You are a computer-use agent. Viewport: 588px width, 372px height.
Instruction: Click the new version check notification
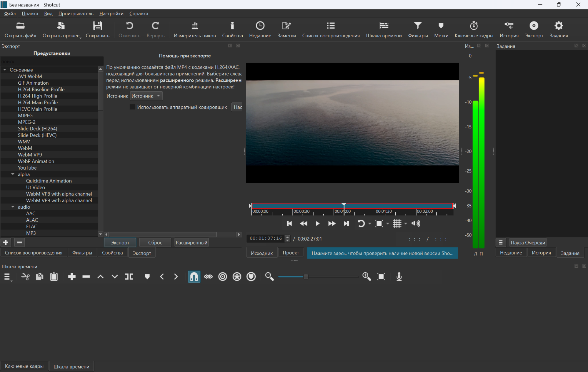(382, 253)
